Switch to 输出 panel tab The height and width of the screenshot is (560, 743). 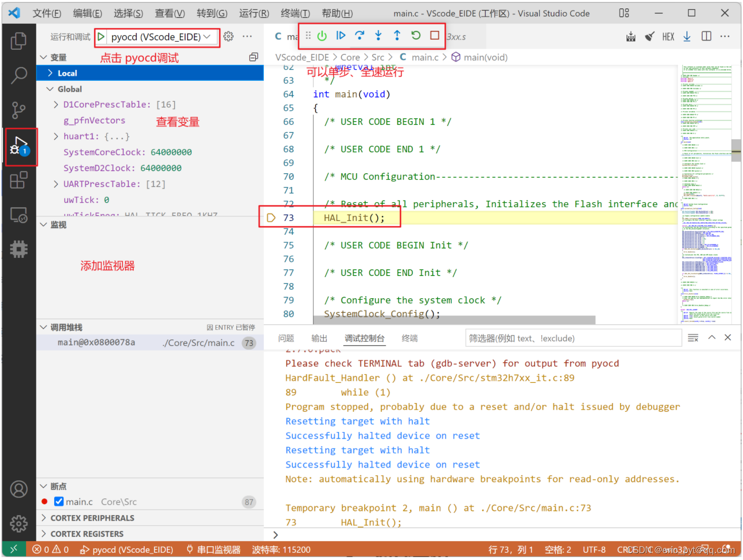(x=319, y=338)
